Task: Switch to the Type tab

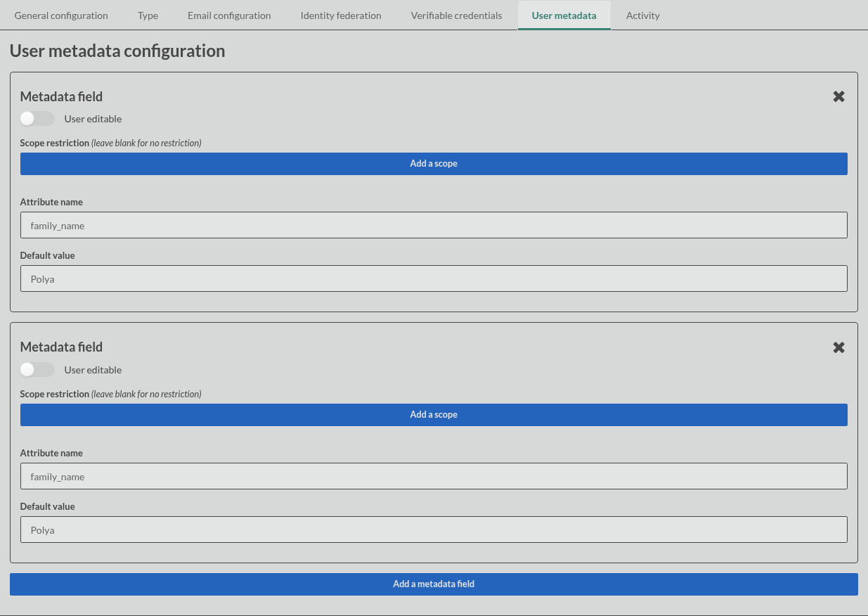Action: tap(148, 15)
